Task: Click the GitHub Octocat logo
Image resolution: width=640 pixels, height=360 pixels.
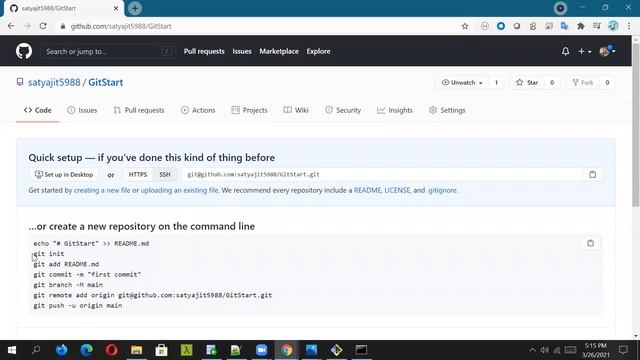Action: click(x=24, y=51)
